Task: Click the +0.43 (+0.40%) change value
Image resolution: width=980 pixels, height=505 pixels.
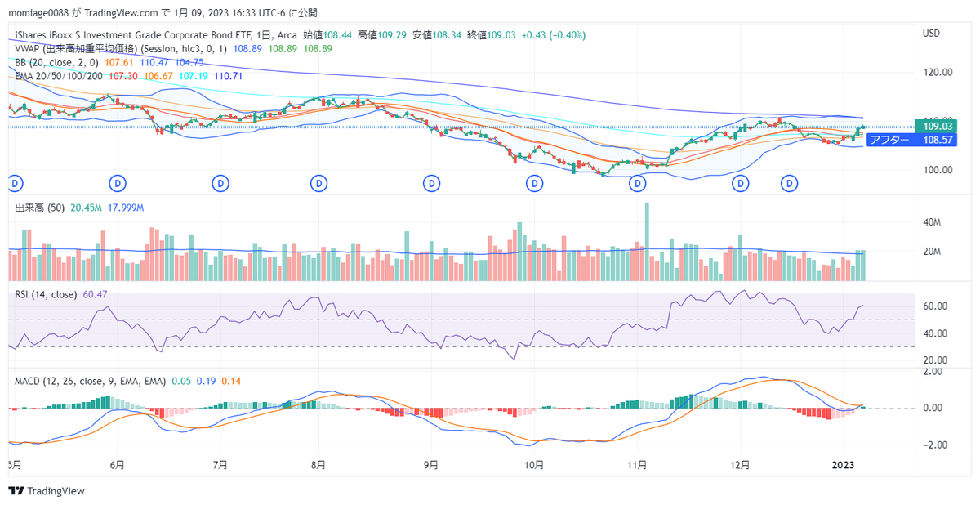Action: coord(555,35)
